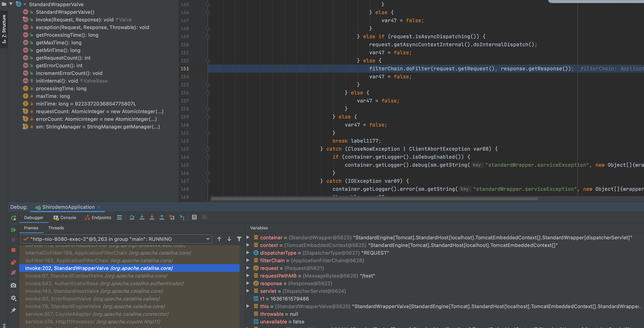Open debugger settings gear icon
Image resolution: width=644 pixels, height=328 pixels.
14,298
